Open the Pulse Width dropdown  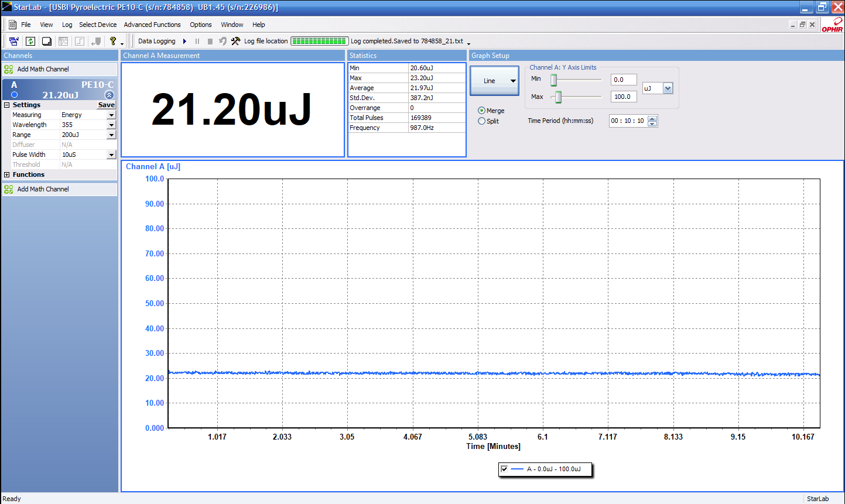(111, 155)
